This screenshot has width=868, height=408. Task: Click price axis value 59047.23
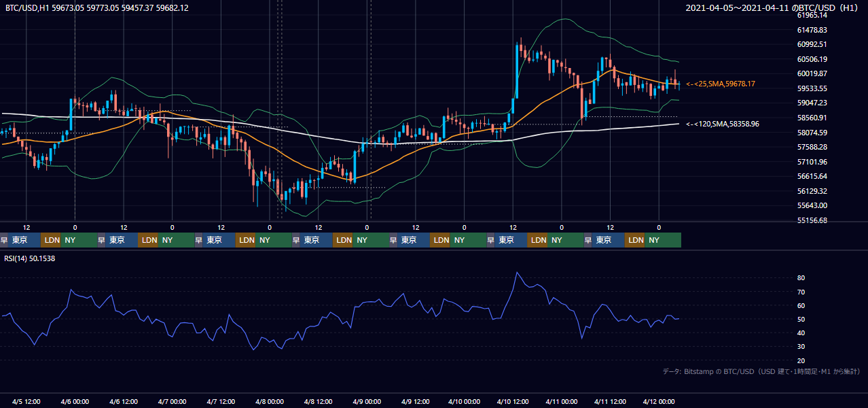(812, 103)
